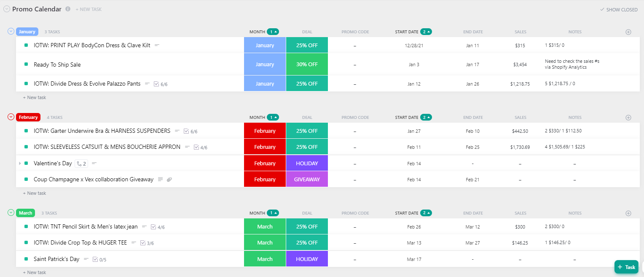Edit note '2 $330/ 1 $112.50'
The width and height of the screenshot is (644, 277).
tap(563, 131)
